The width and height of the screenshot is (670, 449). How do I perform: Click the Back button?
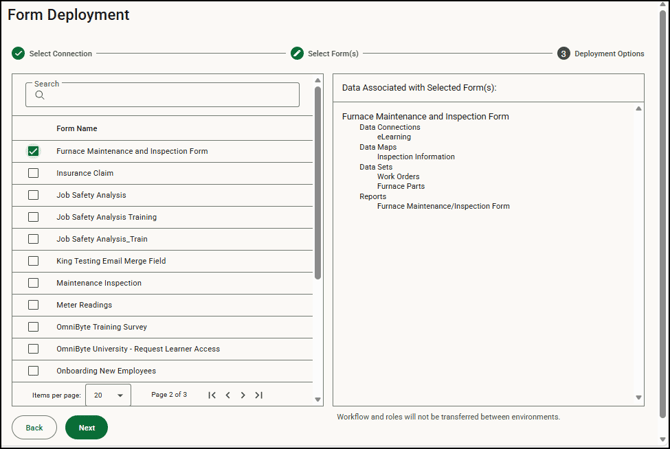[x=34, y=428]
